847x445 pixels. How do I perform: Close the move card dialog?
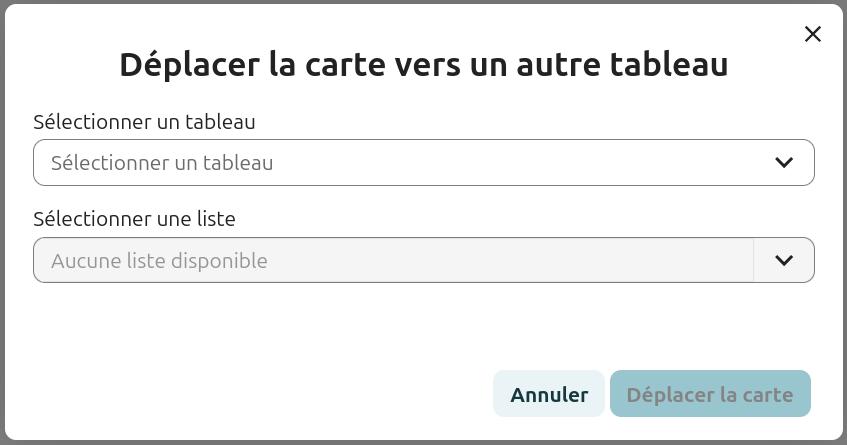tap(813, 34)
